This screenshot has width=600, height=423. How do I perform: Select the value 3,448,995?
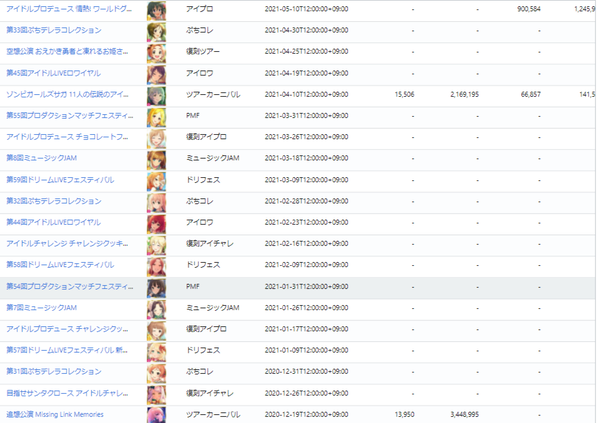[465, 415]
